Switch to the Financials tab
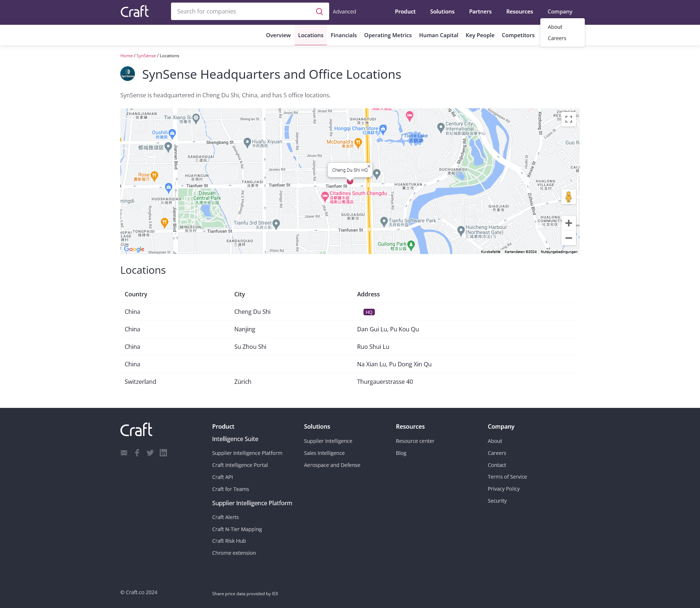 click(x=343, y=35)
